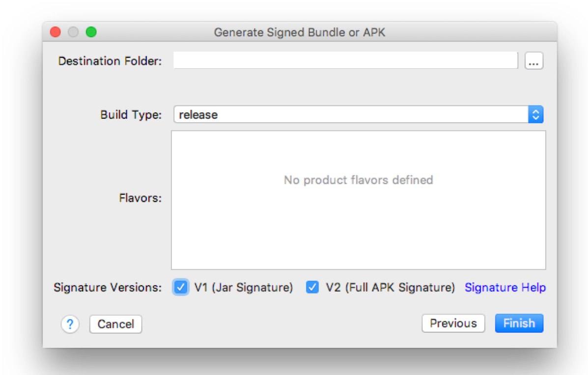Go back with the Previous button

coord(453,323)
